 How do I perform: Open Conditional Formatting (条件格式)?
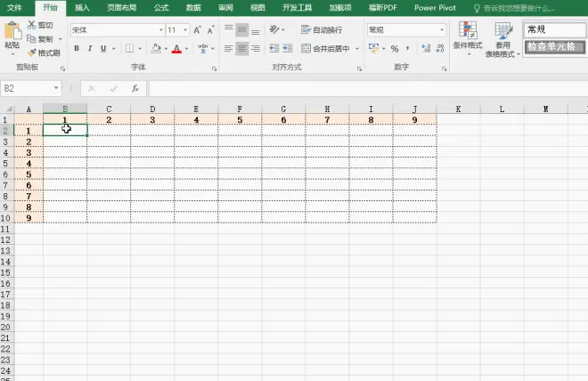pyautogui.click(x=468, y=39)
